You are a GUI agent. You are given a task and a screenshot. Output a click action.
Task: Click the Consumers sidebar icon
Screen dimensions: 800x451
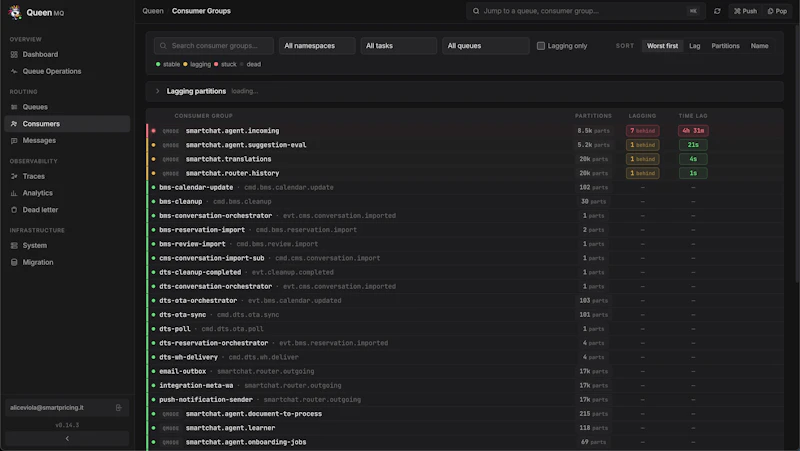14,124
